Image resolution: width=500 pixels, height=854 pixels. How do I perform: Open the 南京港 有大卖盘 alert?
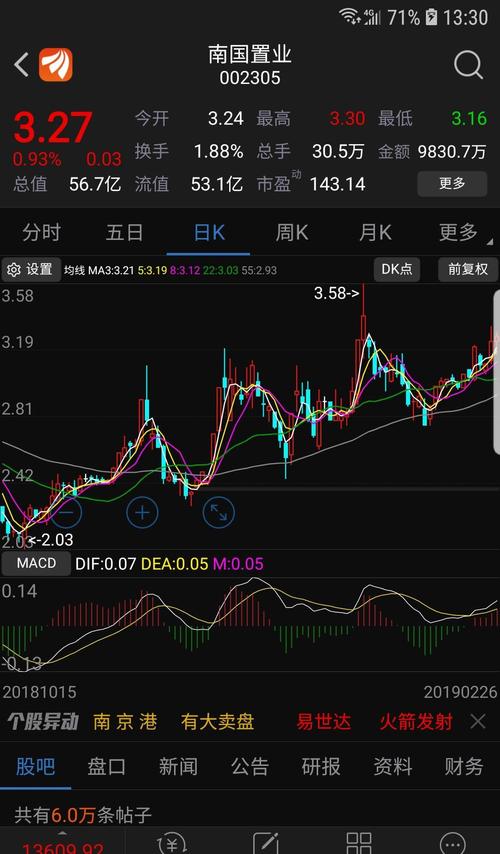[174, 722]
